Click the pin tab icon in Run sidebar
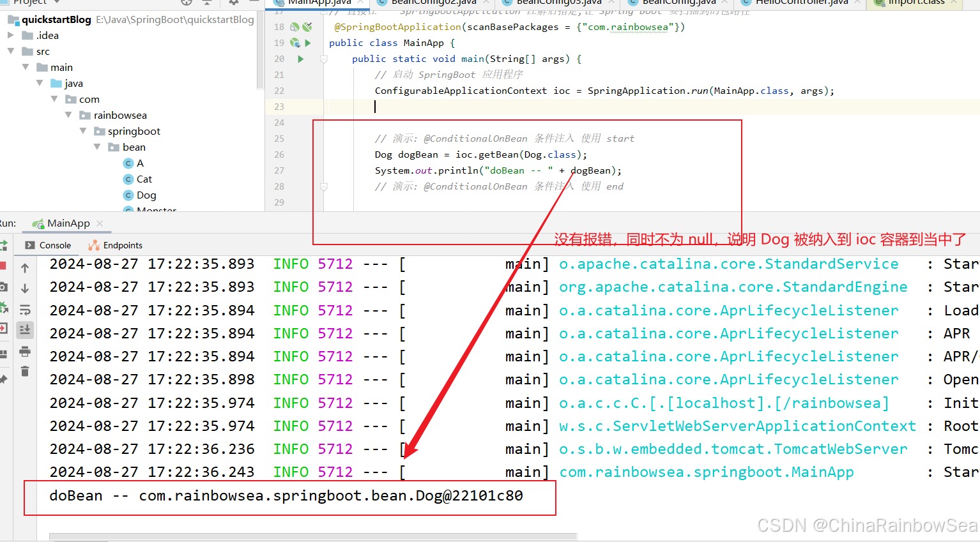980x542 pixels. click(3, 379)
